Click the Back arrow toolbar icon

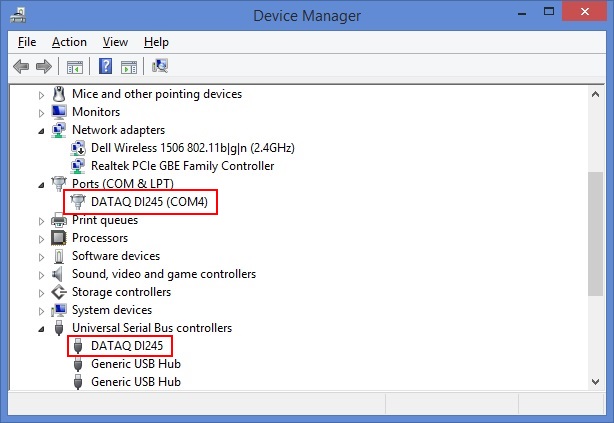click(21, 66)
